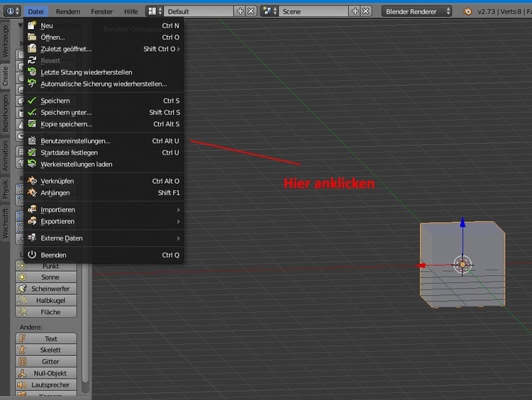This screenshot has width=532, height=400.
Task: Open Benutzereinstellungen from the Datei menu
Action: click(x=76, y=141)
